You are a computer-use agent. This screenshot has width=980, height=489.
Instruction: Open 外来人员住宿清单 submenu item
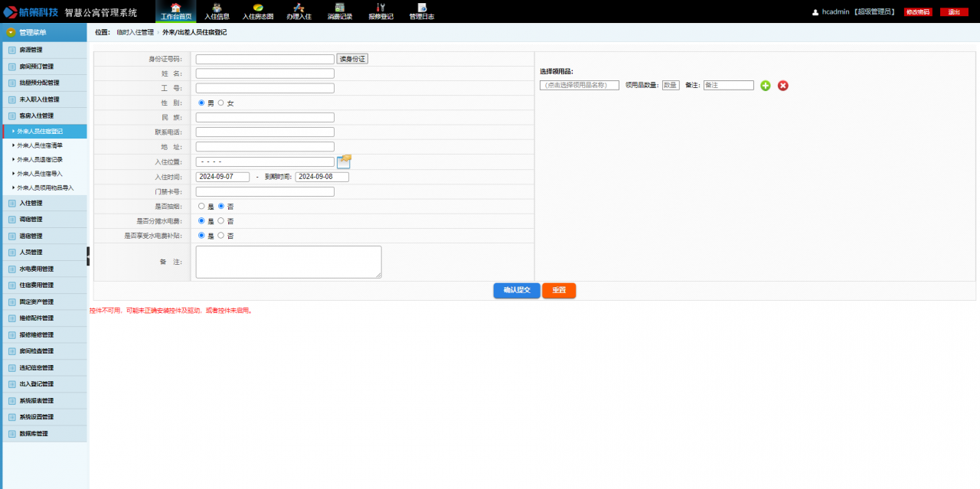click(x=40, y=145)
